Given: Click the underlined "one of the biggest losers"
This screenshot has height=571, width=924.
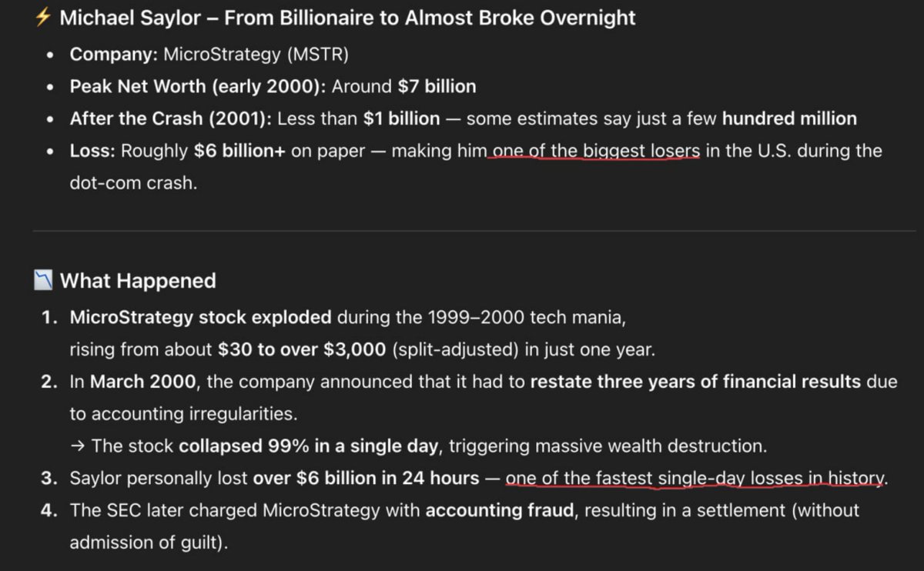Looking at the screenshot, I should tap(596, 151).
